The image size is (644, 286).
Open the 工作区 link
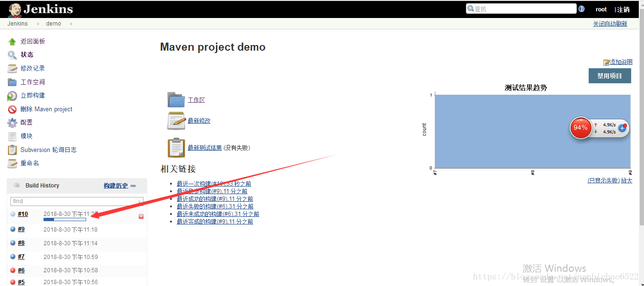[197, 100]
